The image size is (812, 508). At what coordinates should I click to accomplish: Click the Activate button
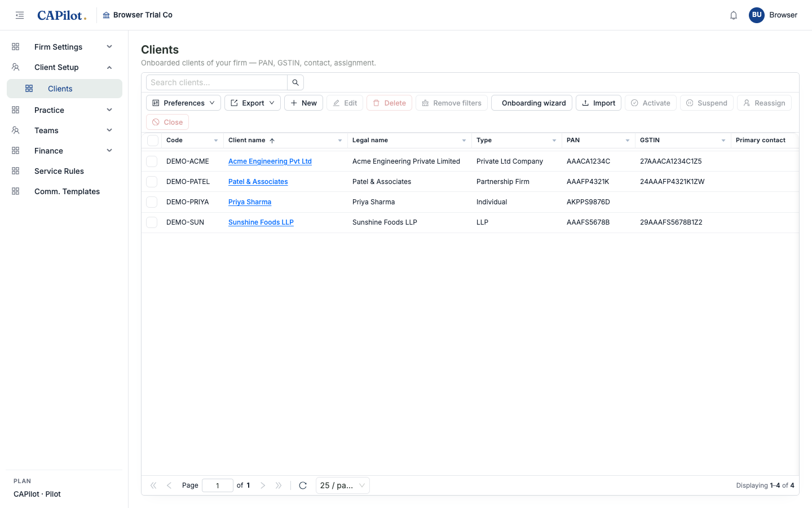[x=651, y=103]
